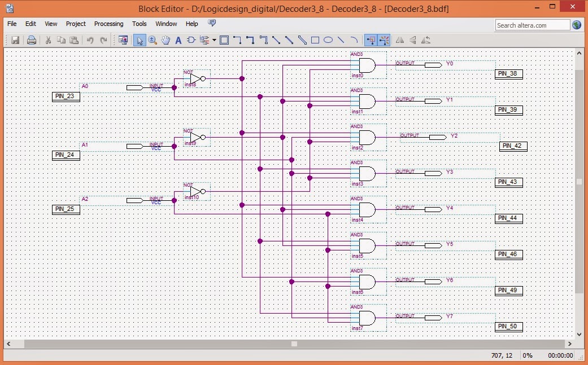Image resolution: width=588 pixels, height=365 pixels.
Task: Toggle Rubberbanding mode
Action: pos(372,40)
